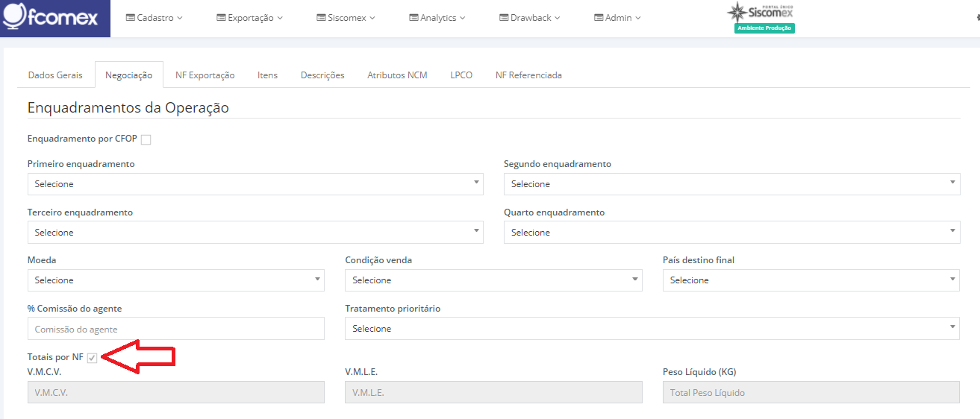Click the Siscomex Portal Único logo

(x=760, y=11)
